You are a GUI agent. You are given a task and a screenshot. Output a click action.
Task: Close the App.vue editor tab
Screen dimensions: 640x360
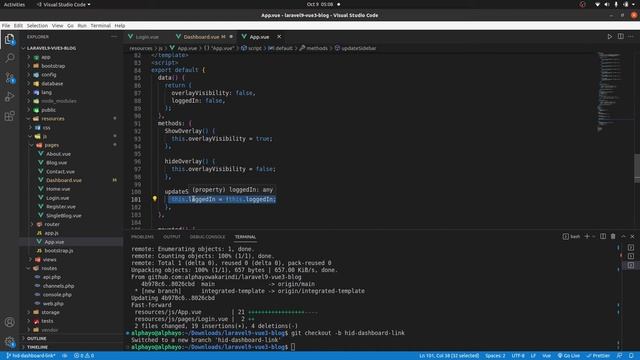(x=279, y=37)
